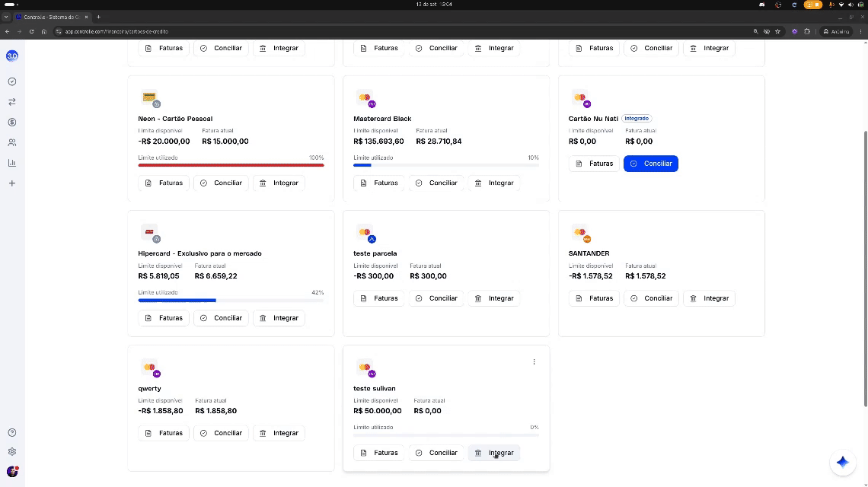The height and width of the screenshot is (487, 868).
Task: Click the Hipercard card logo
Action: [150, 234]
